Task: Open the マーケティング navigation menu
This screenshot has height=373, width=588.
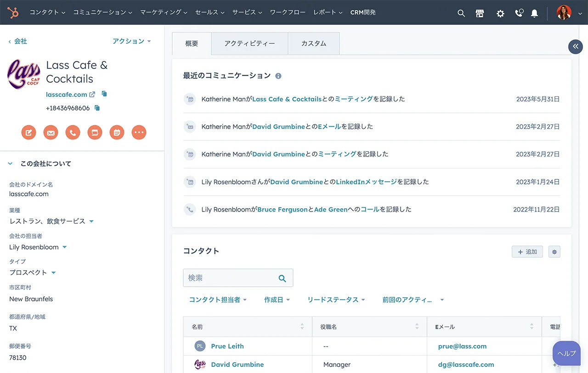Action: click(164, 12)
